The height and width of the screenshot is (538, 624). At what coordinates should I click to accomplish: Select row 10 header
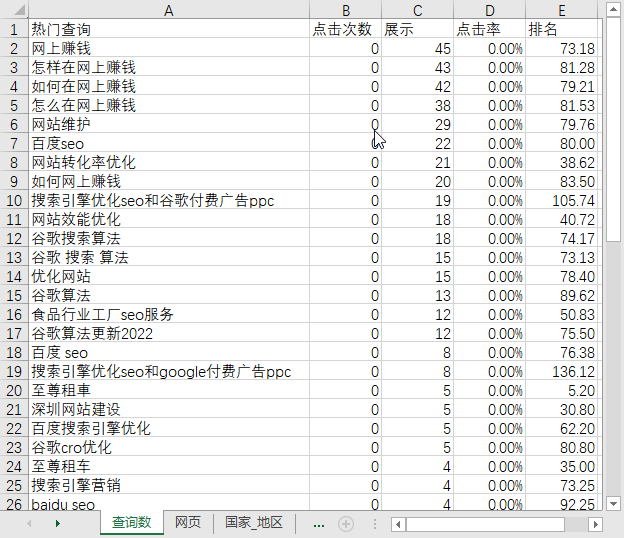pos(14,200)
